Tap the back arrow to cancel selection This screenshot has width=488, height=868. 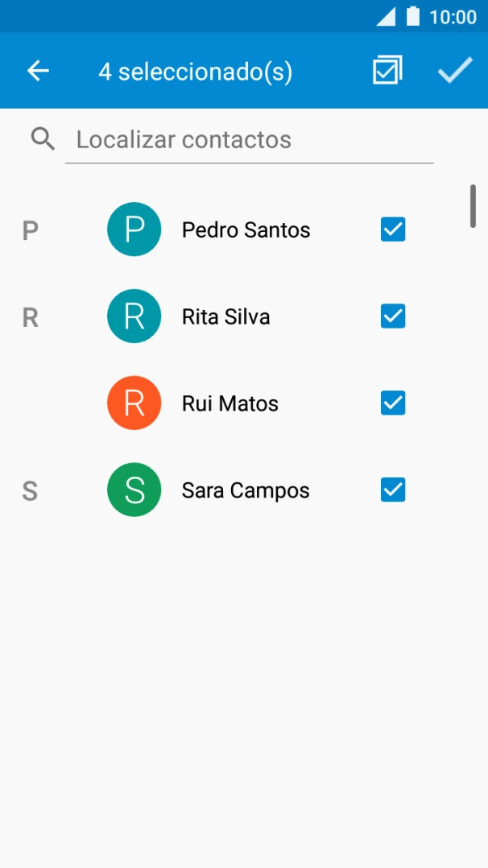tap(37, 71)
